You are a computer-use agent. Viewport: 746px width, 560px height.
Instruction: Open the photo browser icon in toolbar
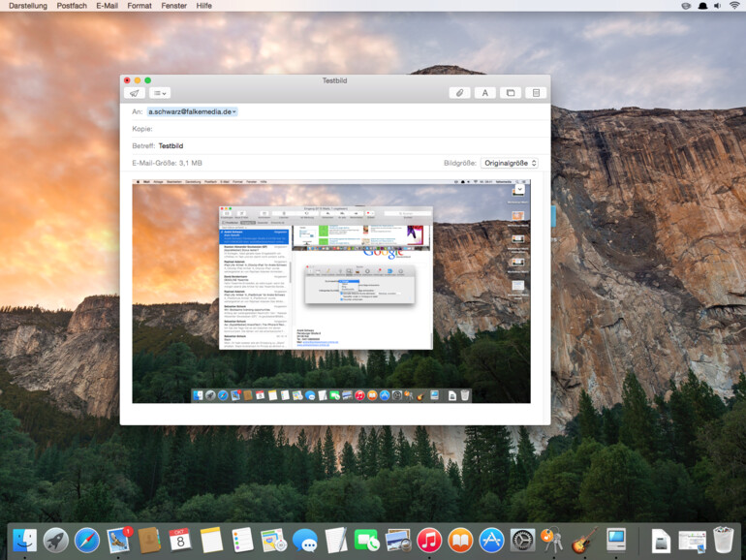[511, 93]
